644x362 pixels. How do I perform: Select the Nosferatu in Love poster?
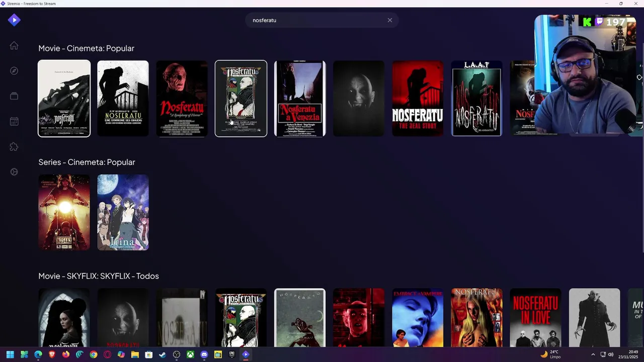[x=535, y=318]
